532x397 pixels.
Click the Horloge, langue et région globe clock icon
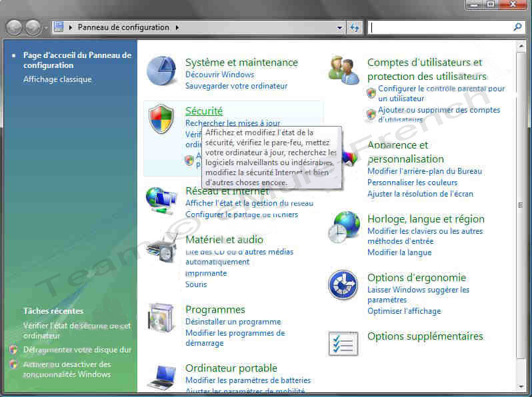(x=344, y=226)
